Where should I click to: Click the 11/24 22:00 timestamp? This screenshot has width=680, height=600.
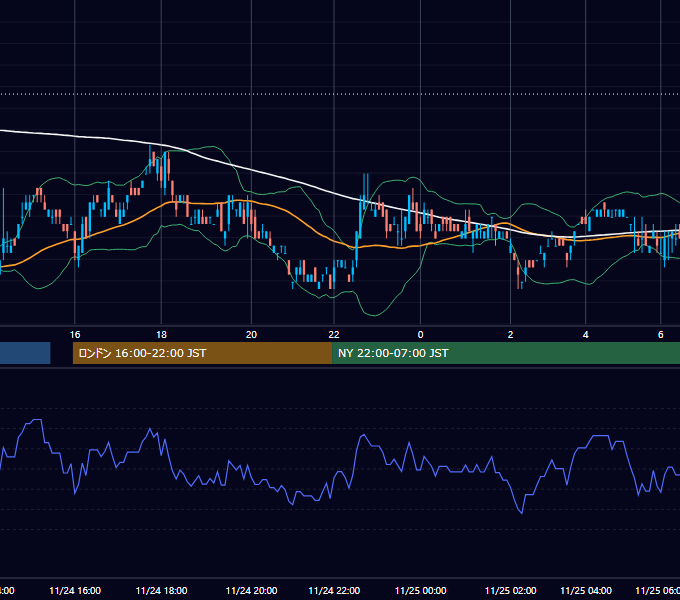(334, 590)
